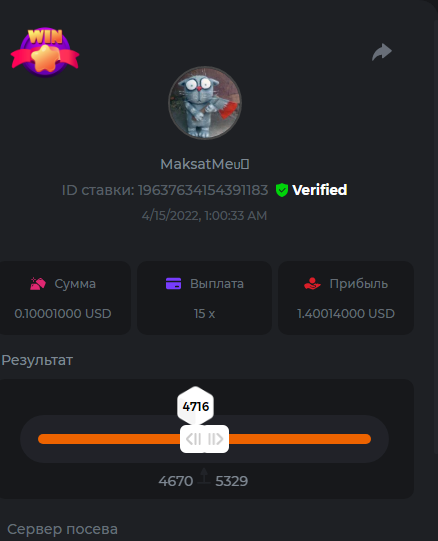Image resolution: width=438 pixels, height=541 pixels.
Task: Click the left orange part of the slider track
Action: (x=109, y=439)
